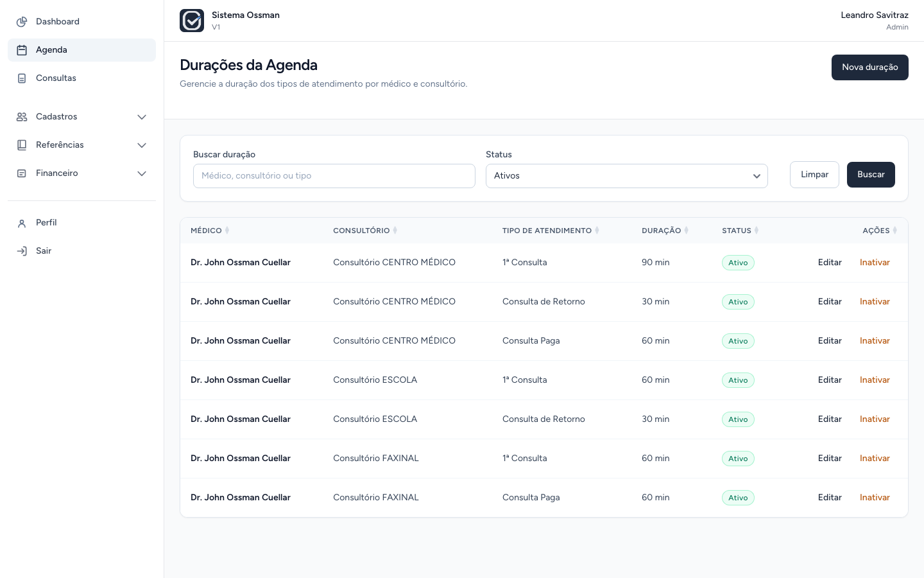Inactivate the FAXINAL Consulta Paga row

[875, 498]
